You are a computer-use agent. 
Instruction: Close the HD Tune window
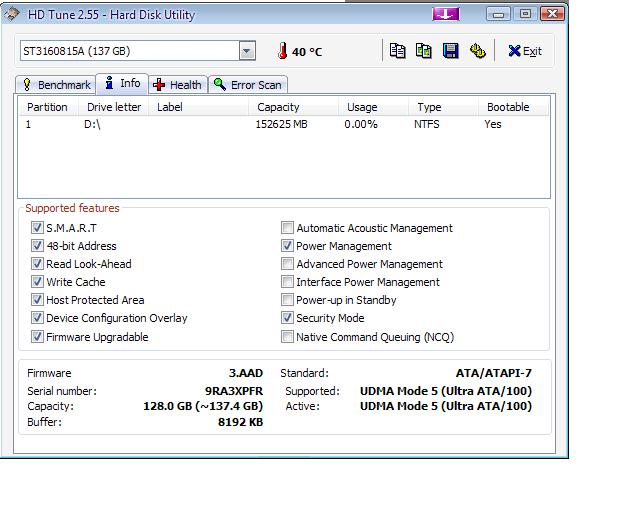click(552, 14)
